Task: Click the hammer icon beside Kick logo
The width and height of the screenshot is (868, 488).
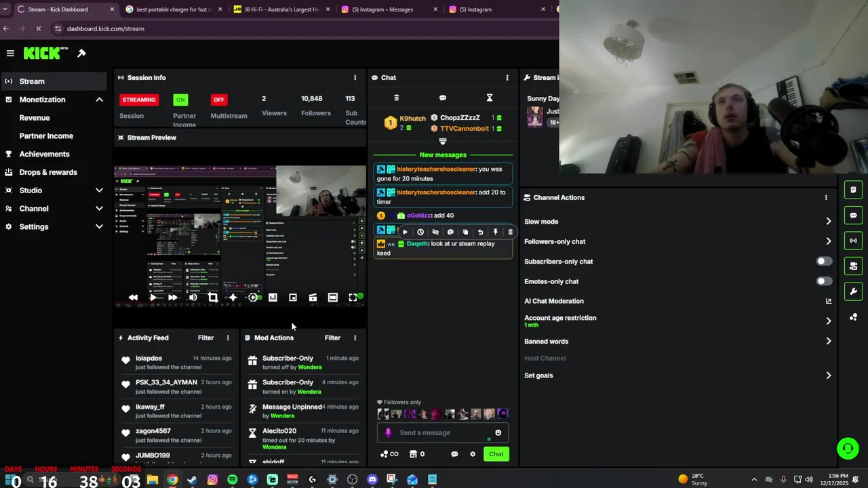Action: click(x=81, y=53)
